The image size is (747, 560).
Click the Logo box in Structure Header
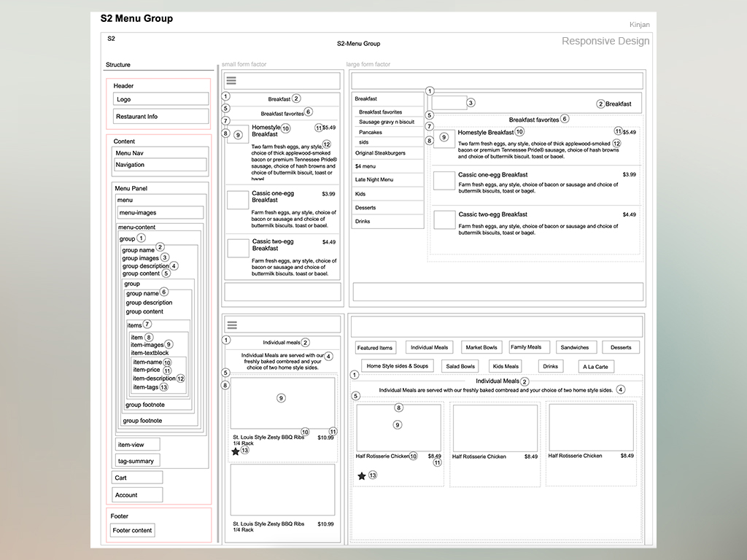[161, 99]
